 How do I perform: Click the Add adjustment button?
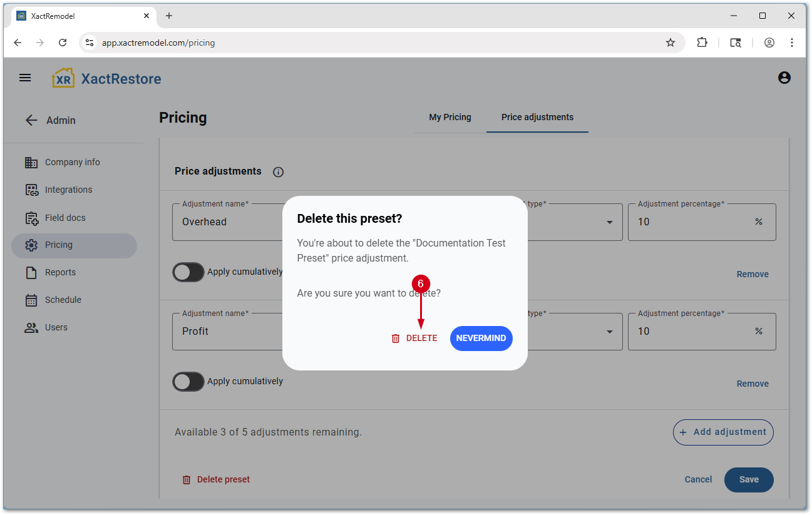(723, 432)
